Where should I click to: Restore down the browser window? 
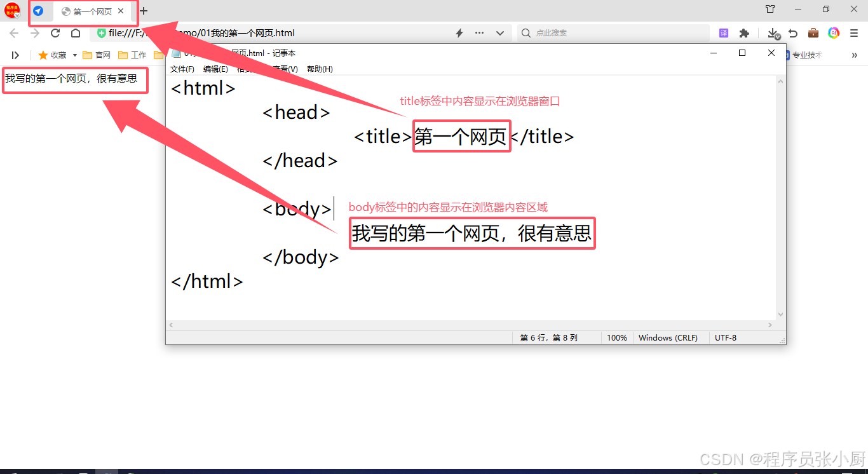(826, 9)
